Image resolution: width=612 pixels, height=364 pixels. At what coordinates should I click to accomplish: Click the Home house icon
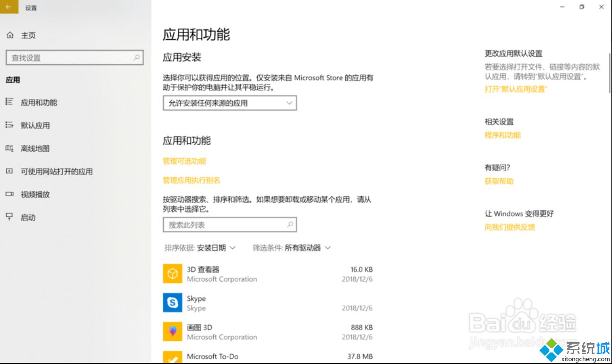pos(10,35)
